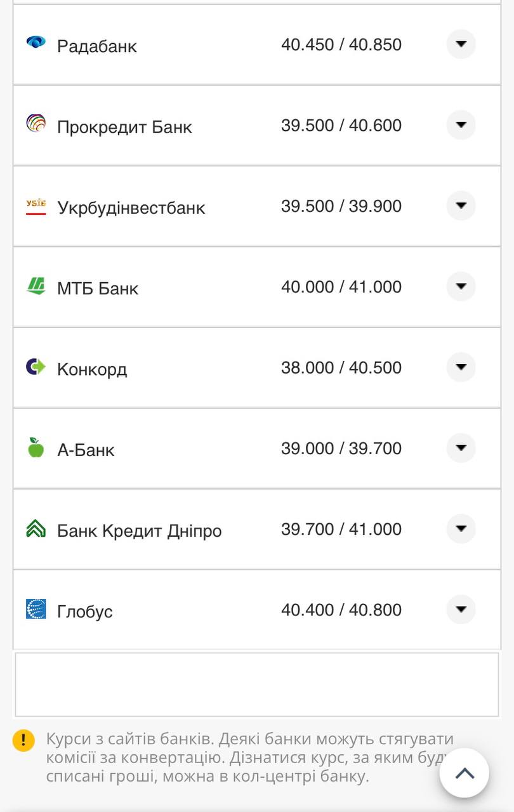Expand the Прокредит Банк row
The height and width of the screenshot is (812, 514).
point(461,124)
